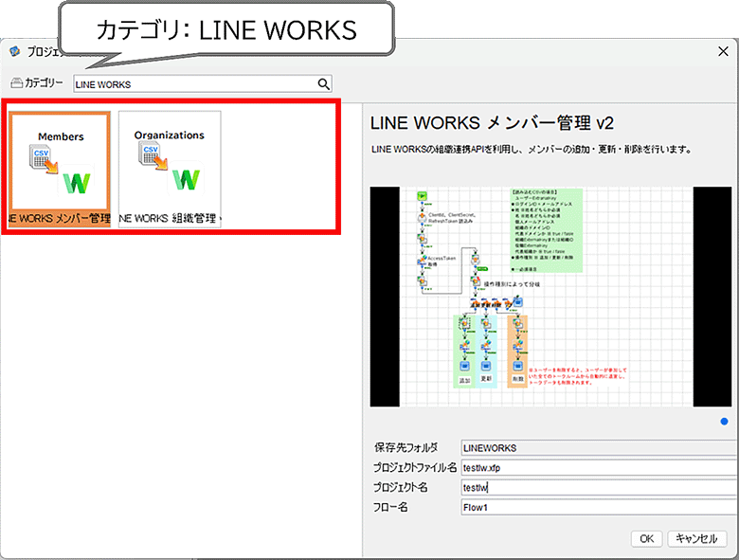This screenshot has width=739, height=560.
Task: Click the search magnifier icon in category field
Action: click(323, 84)
